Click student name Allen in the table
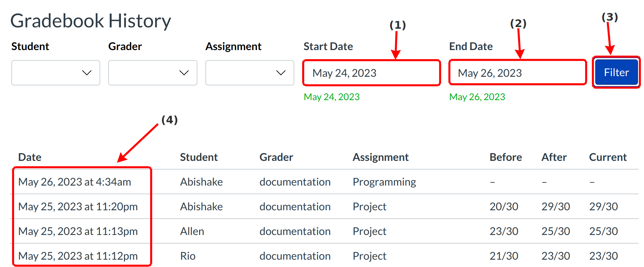The width and height of the screenshot is (644, 267). pos(192,231)
